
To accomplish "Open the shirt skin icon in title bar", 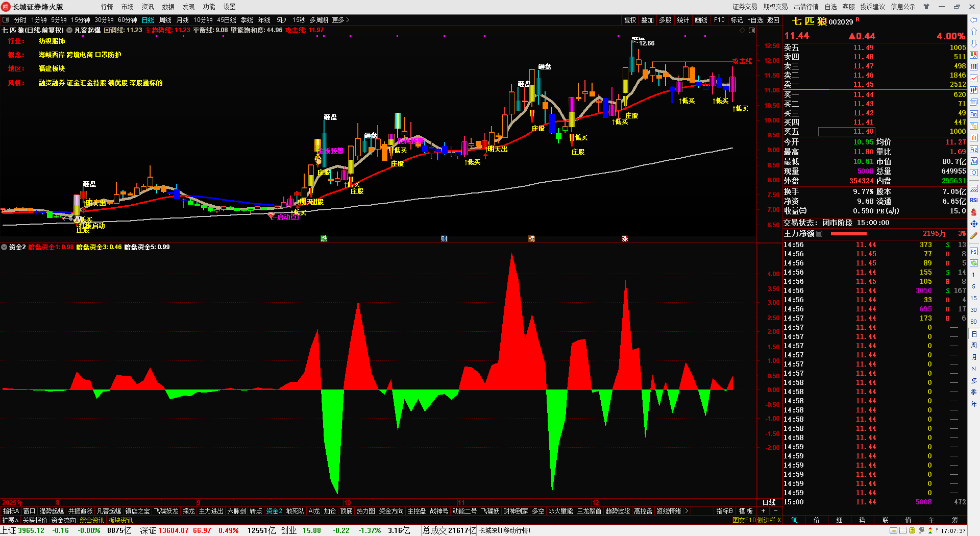I will [x=926, y=7].
